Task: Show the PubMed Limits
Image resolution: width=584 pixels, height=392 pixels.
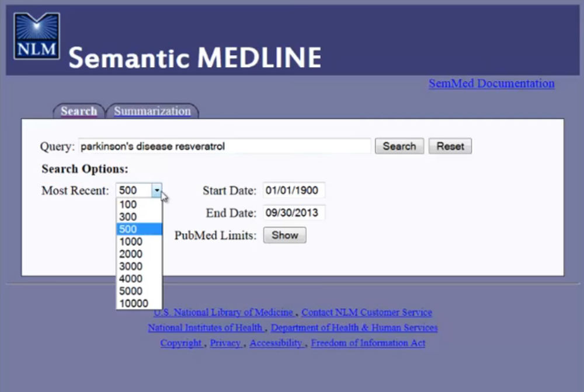Action: tap(284, 235)
